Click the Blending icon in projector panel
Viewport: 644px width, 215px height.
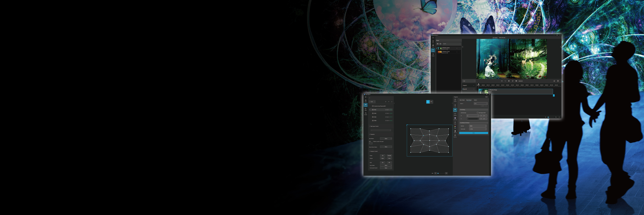point(455,114)
